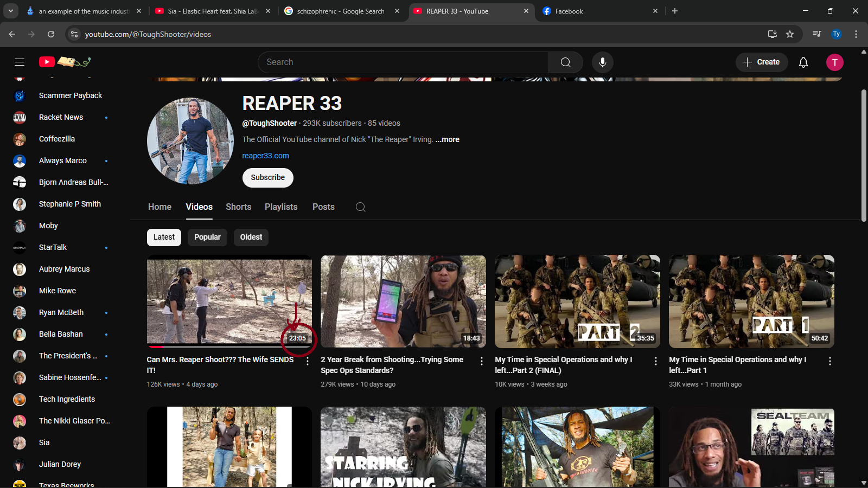Seek on the red watch-progress bar
The width and height of the screenshot is (868, 488).
156,346
